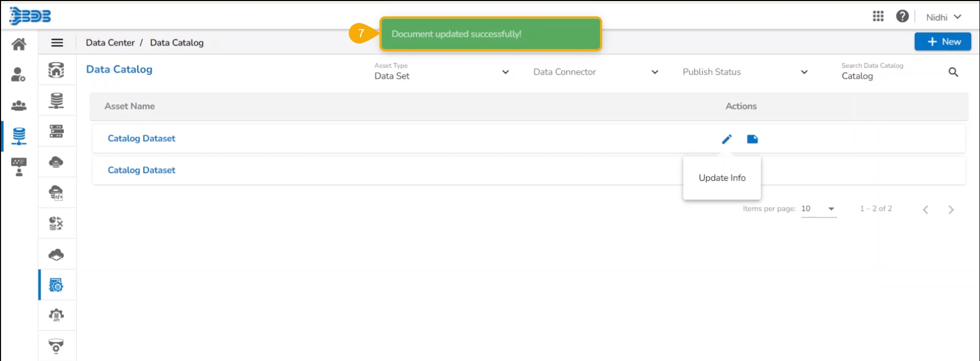Select the Data Catalog gear icon
Image resolution: width=980 pixels, height=361 pixels.
point(56,285)
